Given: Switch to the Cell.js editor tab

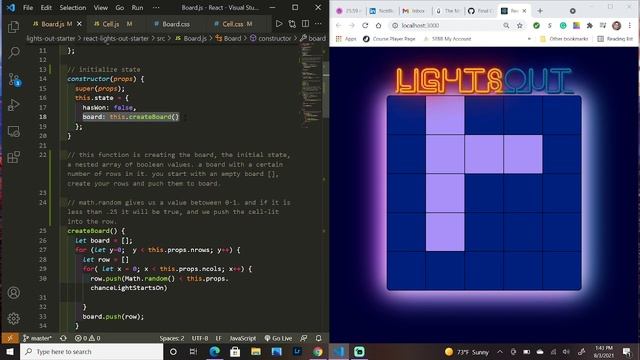Looking at the screenshot, I should (x=113, y=24).
